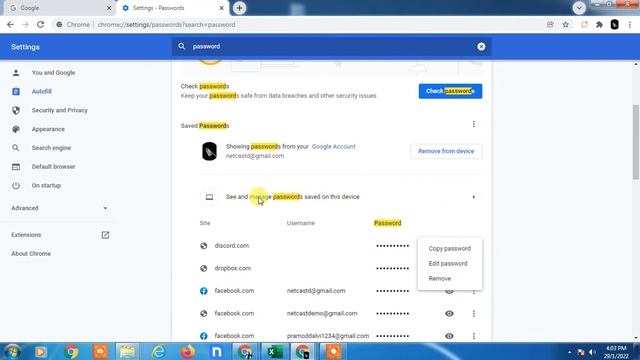
Task: Choose Remove from context menu
Action: (440, 279)
